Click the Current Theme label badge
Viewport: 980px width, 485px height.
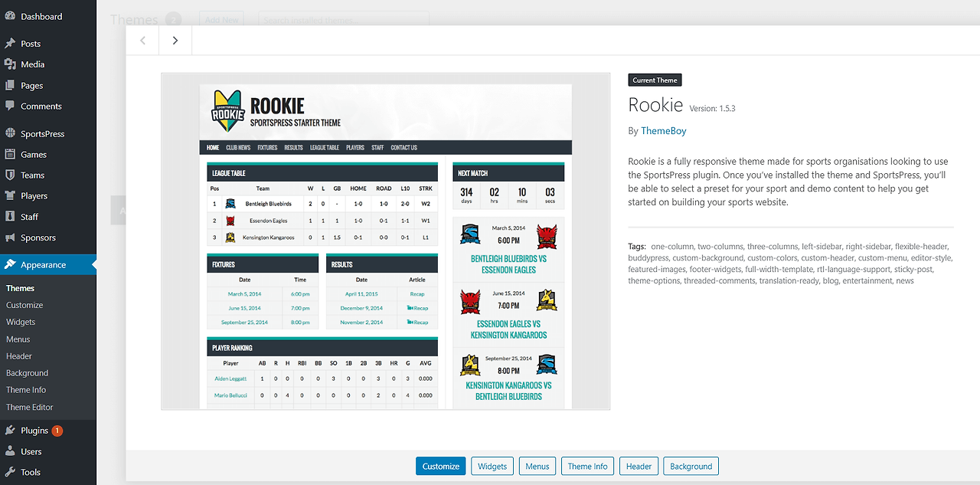pyautogui.click(x=655, y=80)
